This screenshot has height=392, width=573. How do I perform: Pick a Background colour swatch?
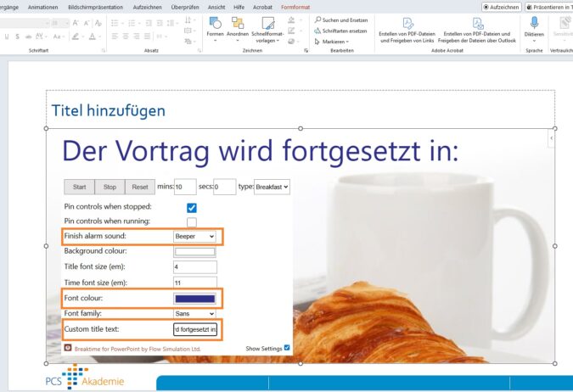click(x=194, y=251)
